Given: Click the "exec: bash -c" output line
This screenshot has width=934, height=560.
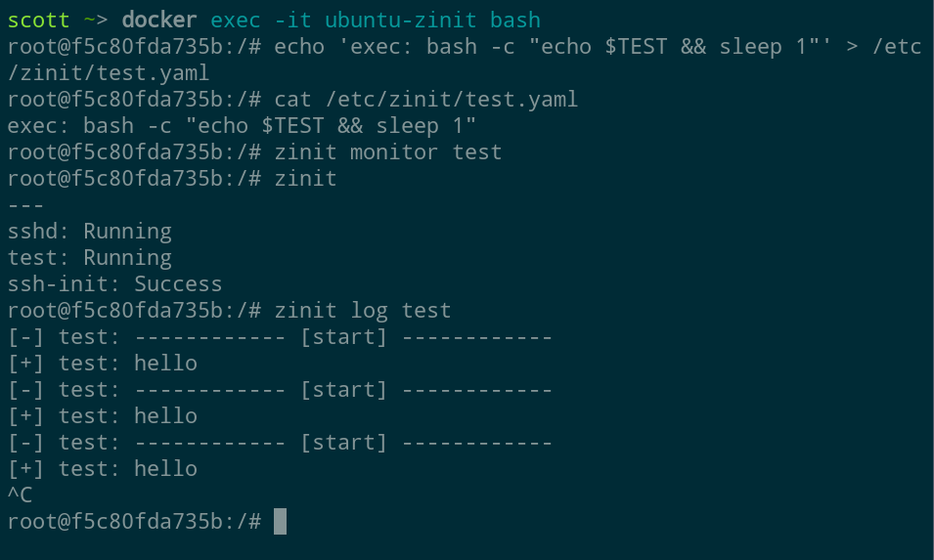Looking at the screenshot, I should tap(242, 125).
